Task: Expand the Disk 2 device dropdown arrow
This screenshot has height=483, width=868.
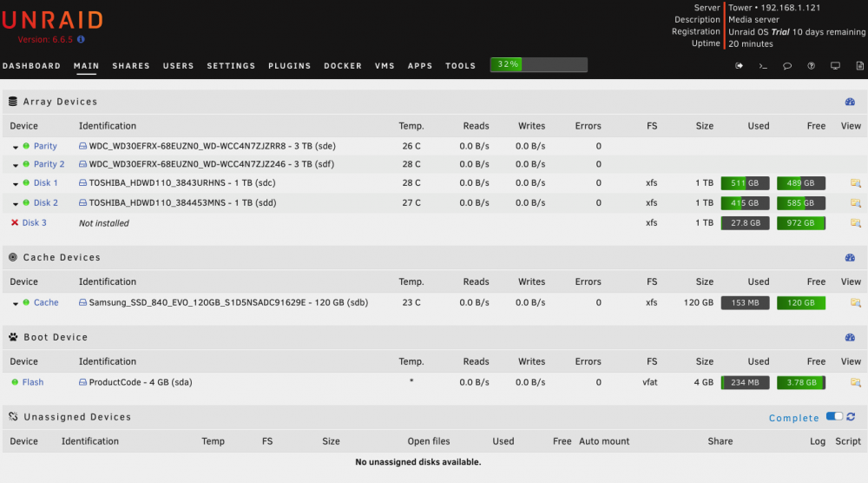Action: 16,204
